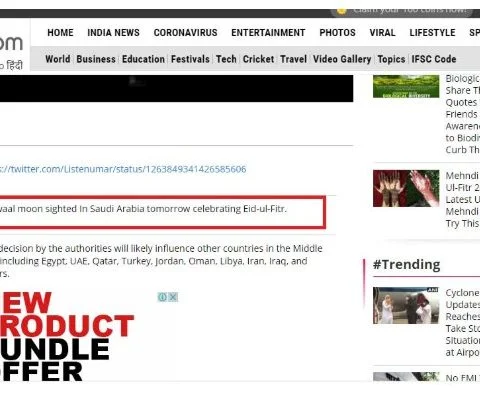Open the CORONAVIRUS section
The image size is (480, 397).
pyautogui.click(x=185, y=33)
